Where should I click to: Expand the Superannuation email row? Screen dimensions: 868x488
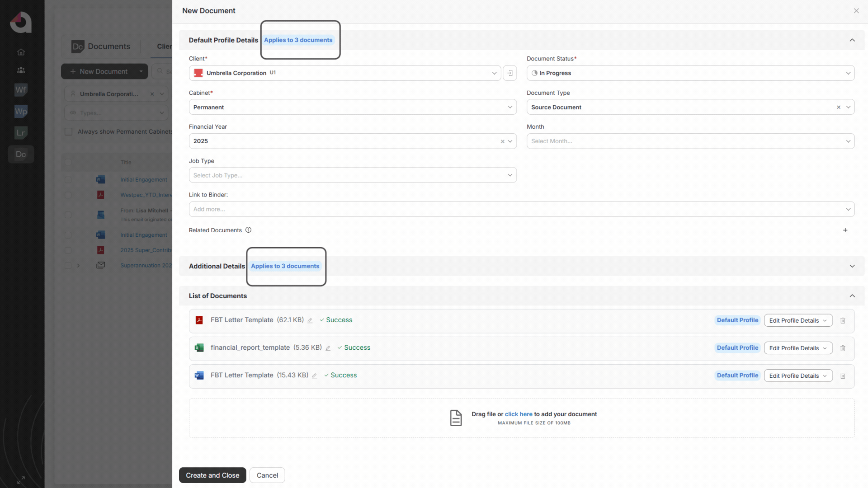pos(78,266)
